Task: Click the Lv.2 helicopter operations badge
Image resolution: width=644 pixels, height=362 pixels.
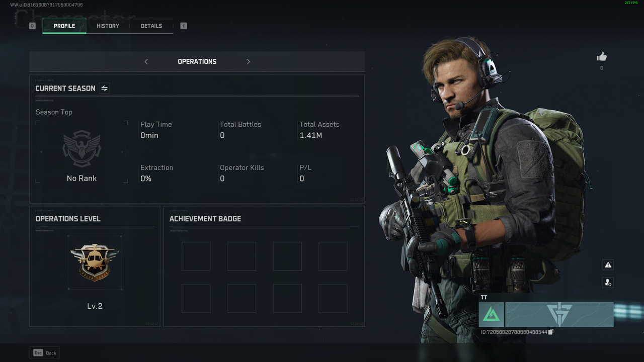Action: click(95, 262)
